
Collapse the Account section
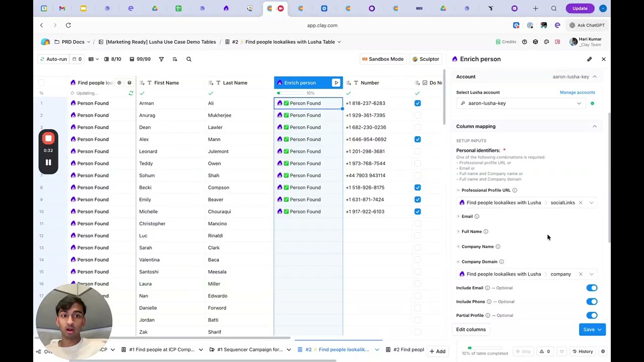[594, 77]
